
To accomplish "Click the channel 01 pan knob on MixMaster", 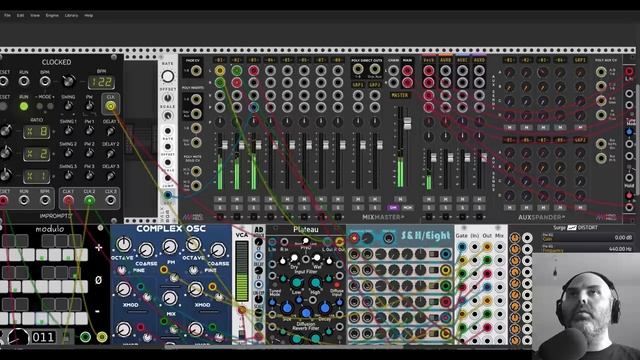I will (220, 122).
